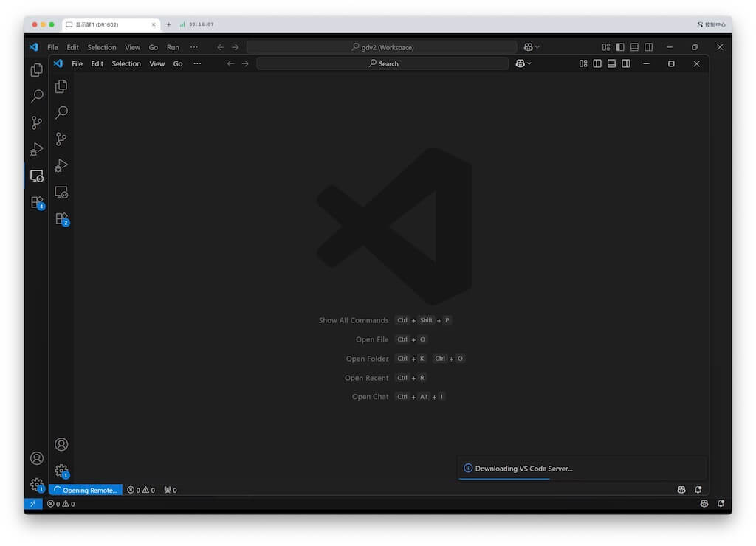Open the Explorer view in activity bar
This screenshot has height=546, width=756.
[62, 86]
